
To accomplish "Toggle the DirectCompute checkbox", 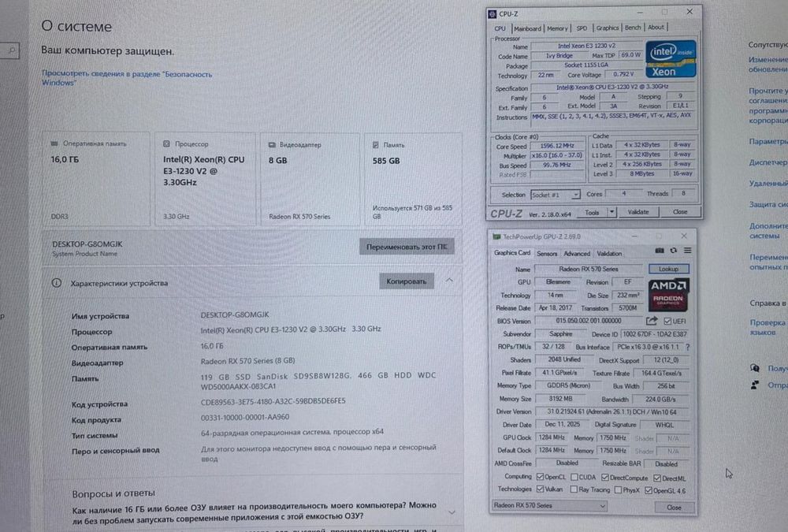I will click(x=605, y=477).
